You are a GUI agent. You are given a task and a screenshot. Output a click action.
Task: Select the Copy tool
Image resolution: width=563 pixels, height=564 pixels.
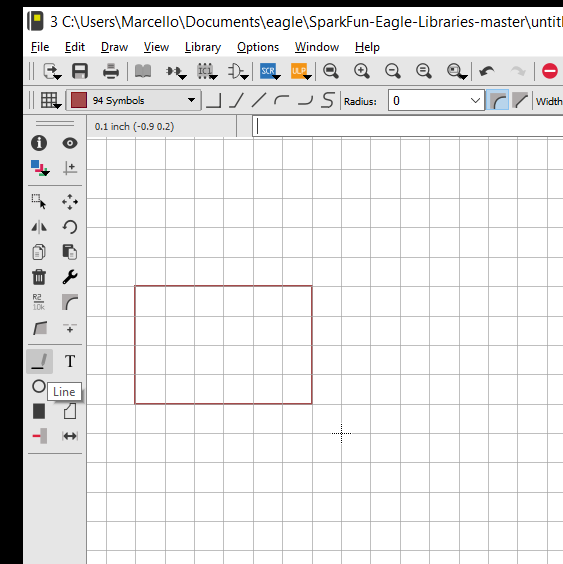tap(39, 252)
